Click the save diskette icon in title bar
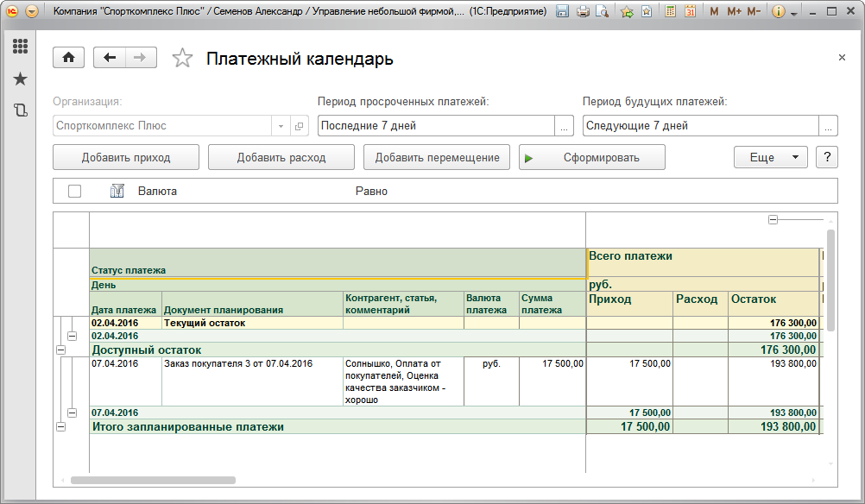 562,12
